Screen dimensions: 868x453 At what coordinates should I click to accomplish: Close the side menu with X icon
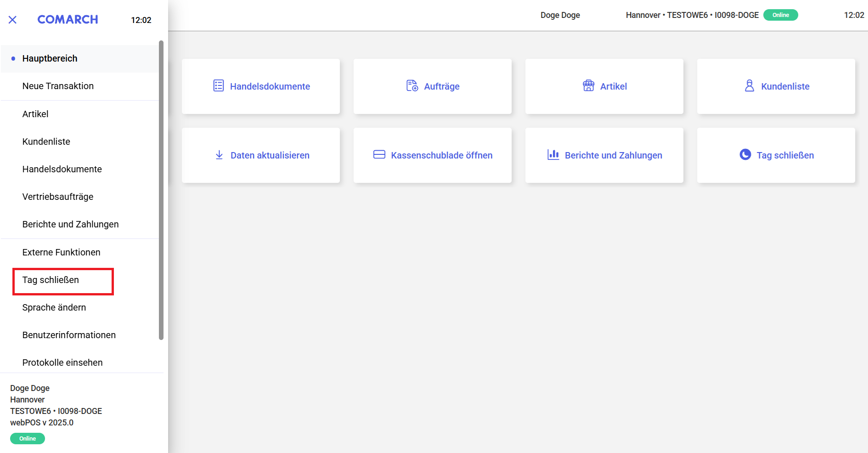coord(13,20)
